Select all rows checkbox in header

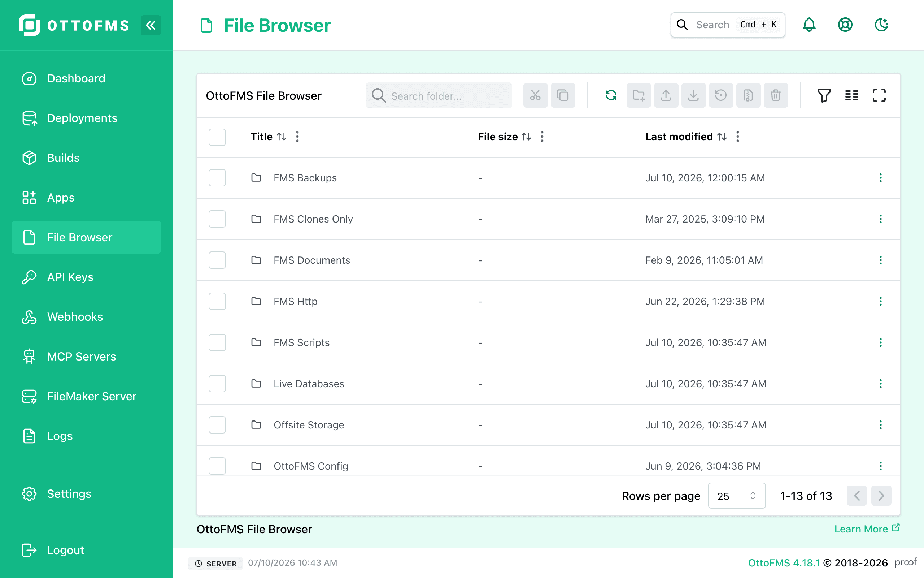(217, 137)
